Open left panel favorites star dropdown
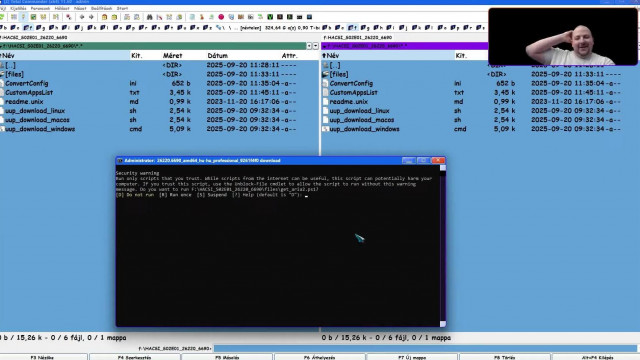The image size is (640, 360). tap(309, 46)
